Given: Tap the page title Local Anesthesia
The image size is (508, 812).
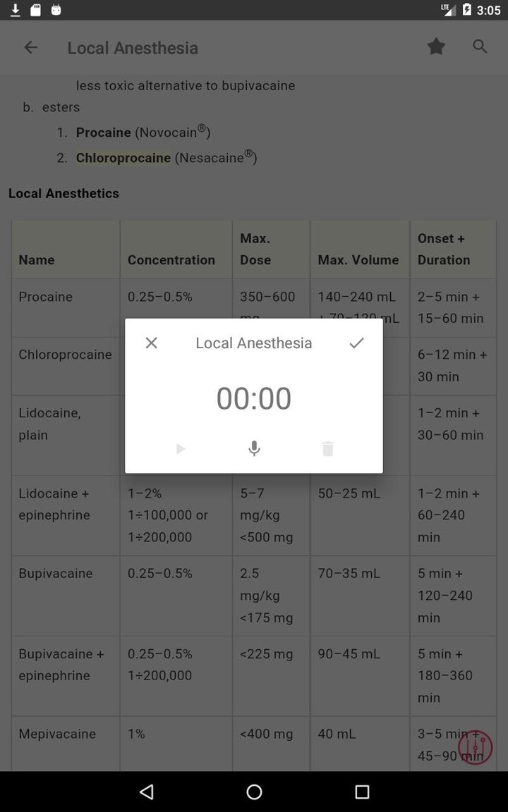Looking at the screenshot, I should coord(133,48).
